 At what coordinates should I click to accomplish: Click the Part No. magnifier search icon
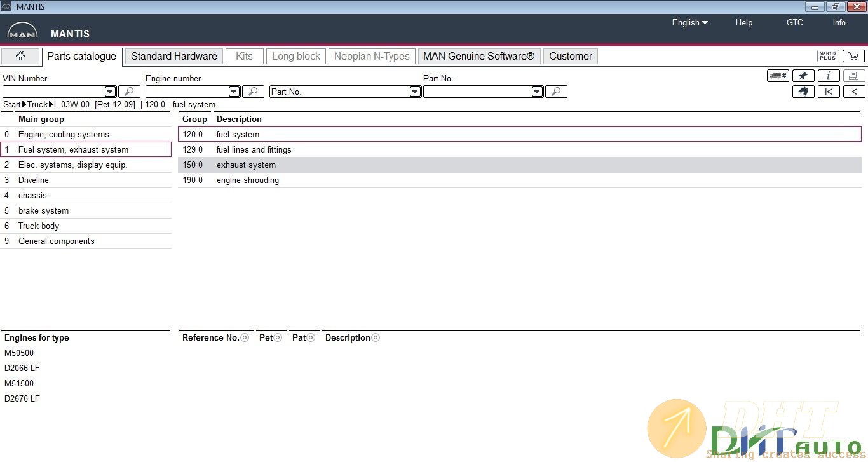[556, 92]
